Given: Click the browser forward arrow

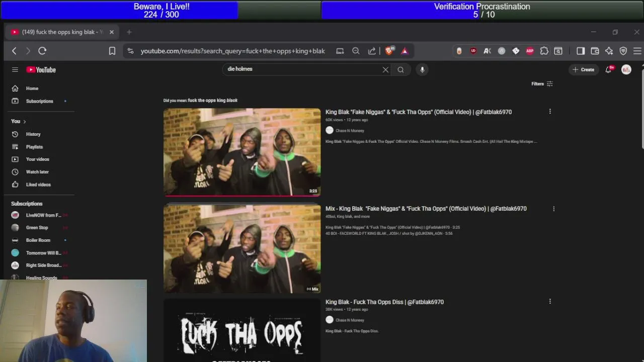Looking at the screenshot, I should point(28,51).
